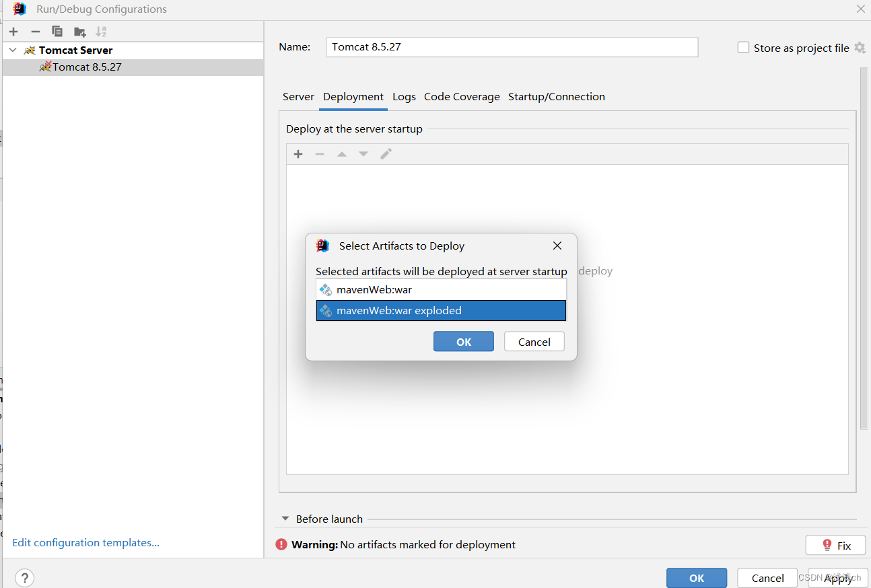Screen dimensions: 871x588
Task: Collapse the Before launch section
Action: (285, 519)
